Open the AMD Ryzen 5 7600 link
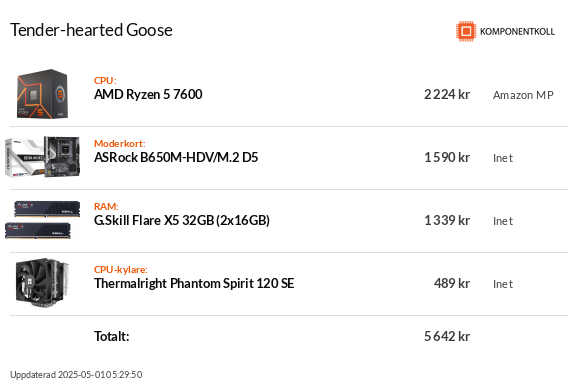Screen dimensions: 577x388 pyautogui.click(x=148, y=94)
